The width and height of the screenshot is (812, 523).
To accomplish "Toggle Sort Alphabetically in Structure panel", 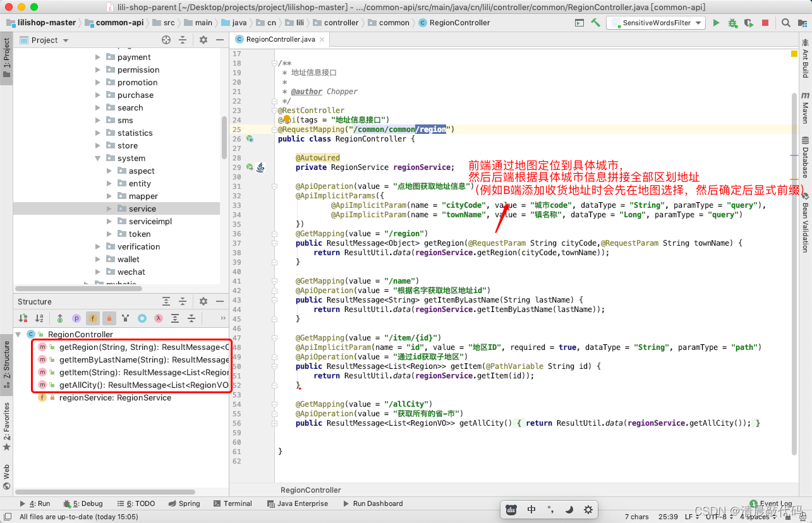I will coord(39,318).
